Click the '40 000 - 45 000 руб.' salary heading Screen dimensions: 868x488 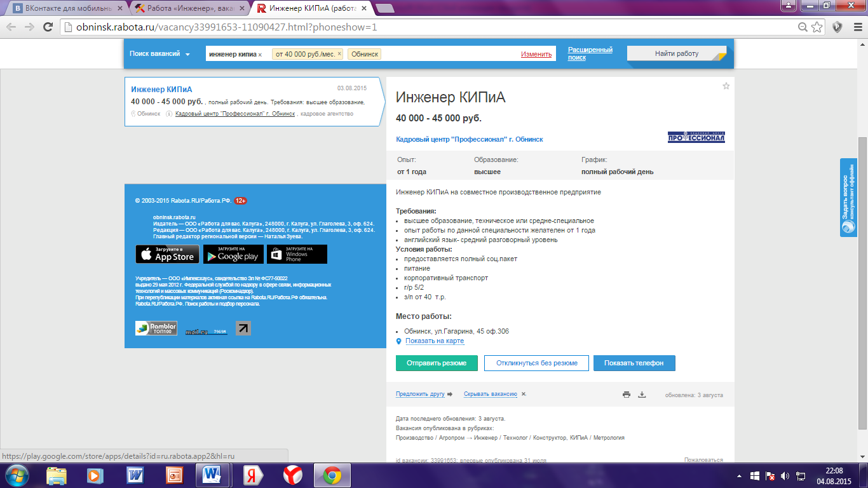click(x=438, y=118)
